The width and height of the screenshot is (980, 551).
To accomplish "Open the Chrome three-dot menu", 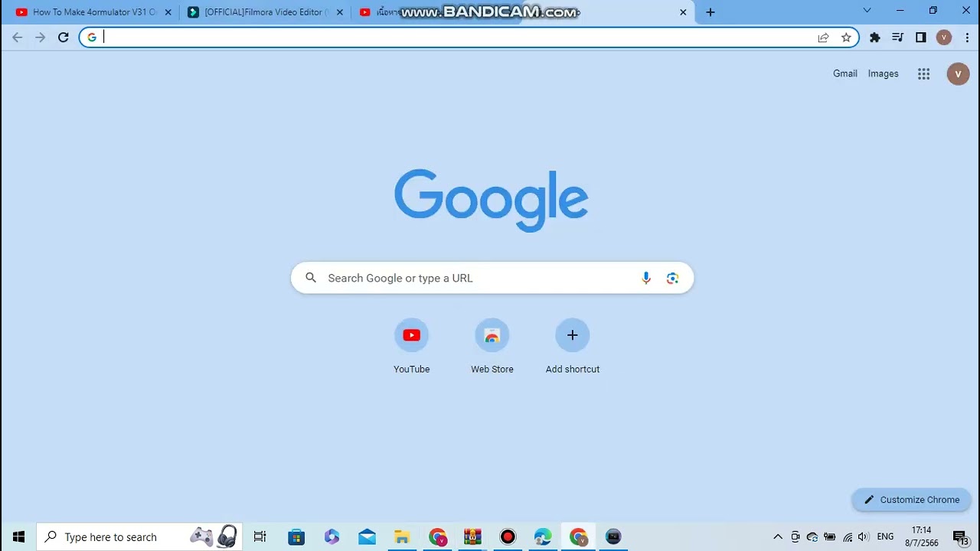I will (968, 37).
